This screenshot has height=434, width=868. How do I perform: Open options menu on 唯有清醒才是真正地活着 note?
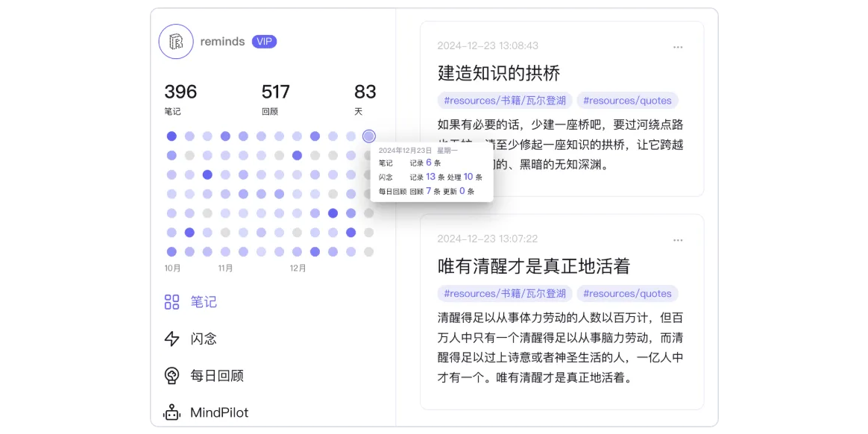678,239
